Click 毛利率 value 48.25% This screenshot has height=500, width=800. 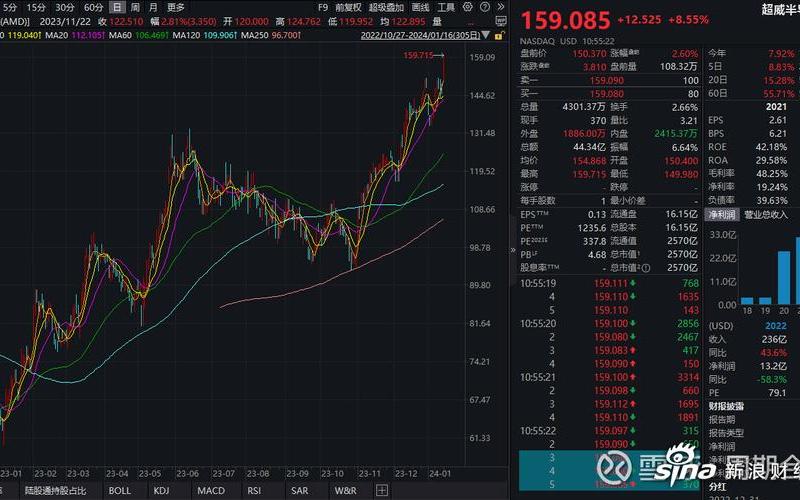[771, 173]
